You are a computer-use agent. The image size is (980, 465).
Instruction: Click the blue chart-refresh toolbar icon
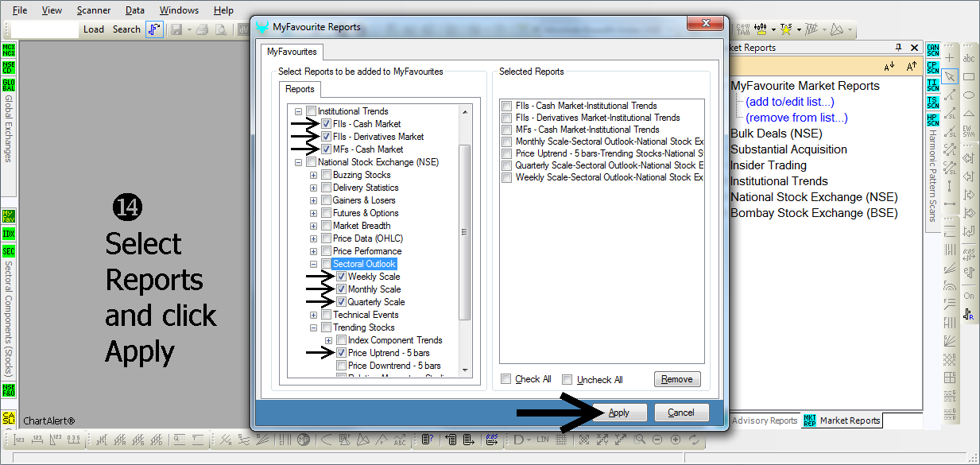click(154, 29)
